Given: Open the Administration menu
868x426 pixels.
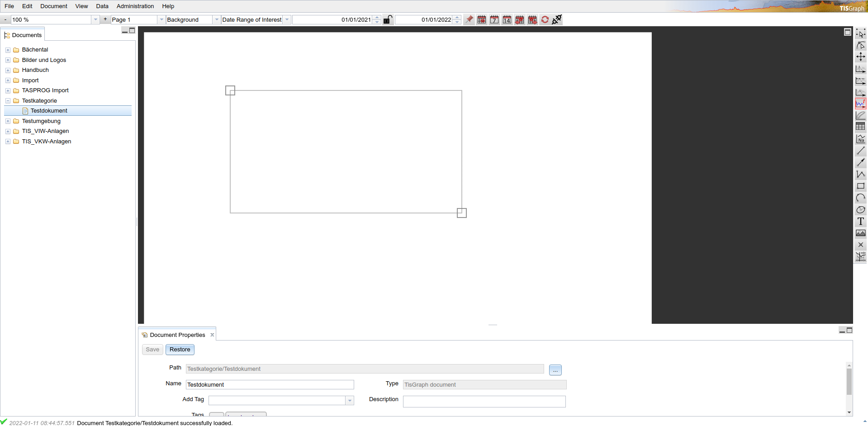Looking at the screenshot, I should (135, 6).
